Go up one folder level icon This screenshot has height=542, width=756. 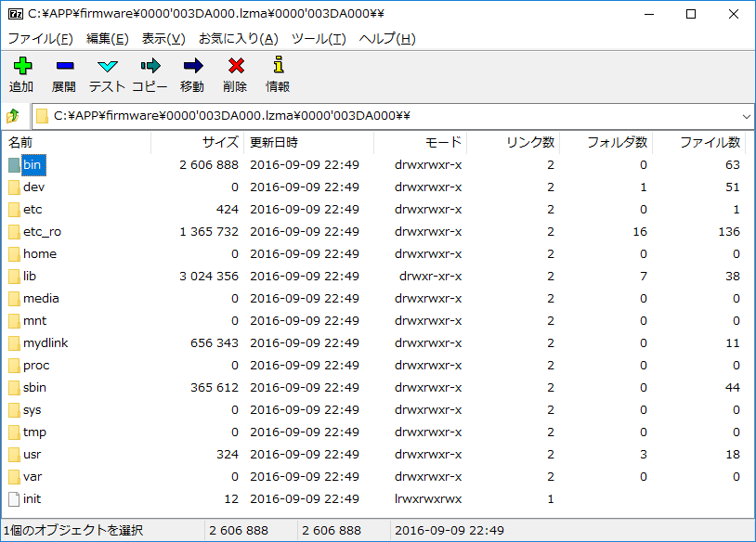(x=13, y=116)
